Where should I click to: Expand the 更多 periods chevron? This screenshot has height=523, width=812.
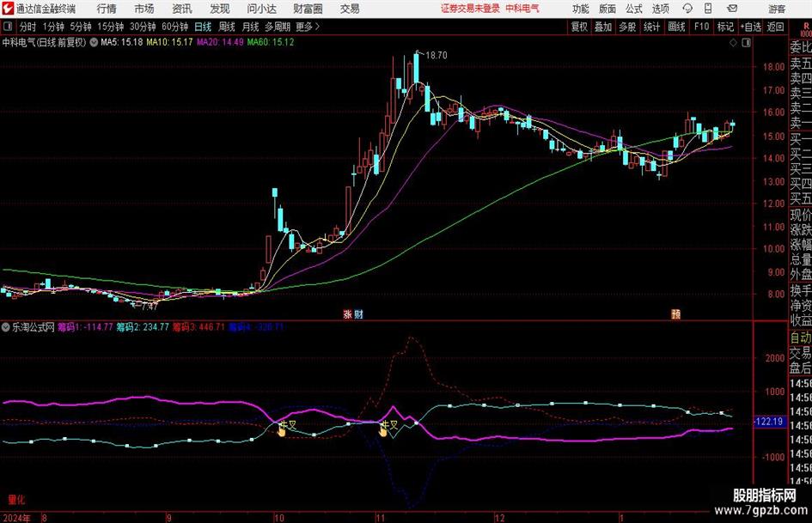click(x=317, y=27)
